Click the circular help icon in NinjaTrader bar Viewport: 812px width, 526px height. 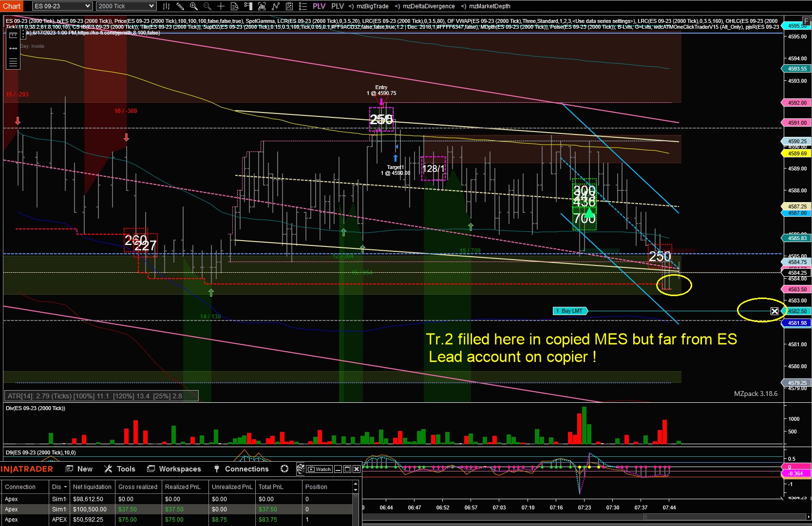tap(284, 469)
